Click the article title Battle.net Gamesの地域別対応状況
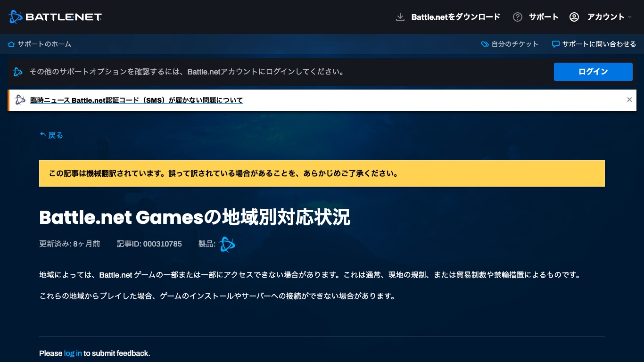The image size is (644, 362). click(195, 218)
